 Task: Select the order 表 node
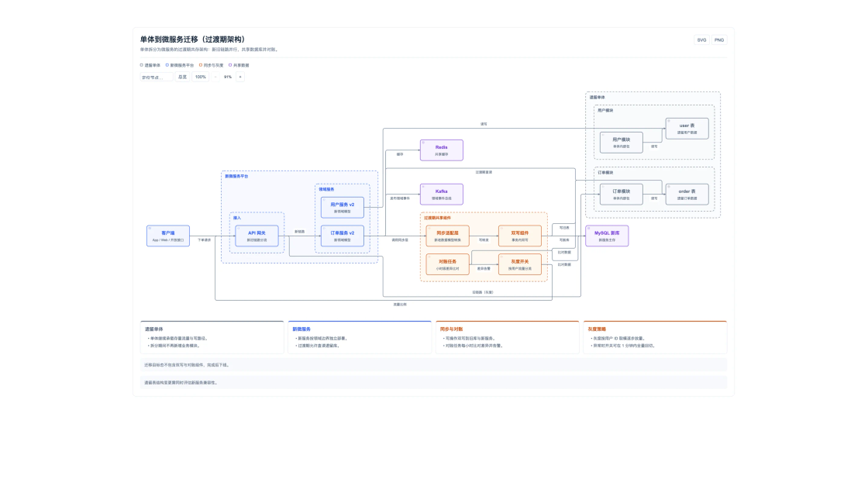[x=687, y=195]
